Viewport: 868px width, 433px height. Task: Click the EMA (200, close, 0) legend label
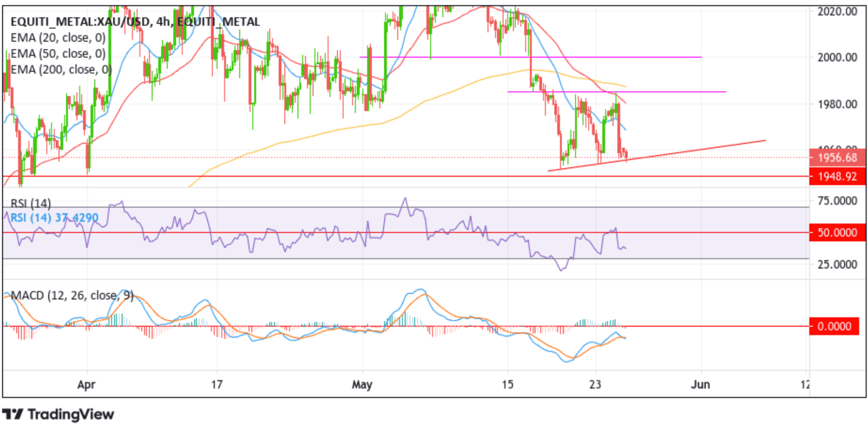pyautogui.click(x=61, y=70)
